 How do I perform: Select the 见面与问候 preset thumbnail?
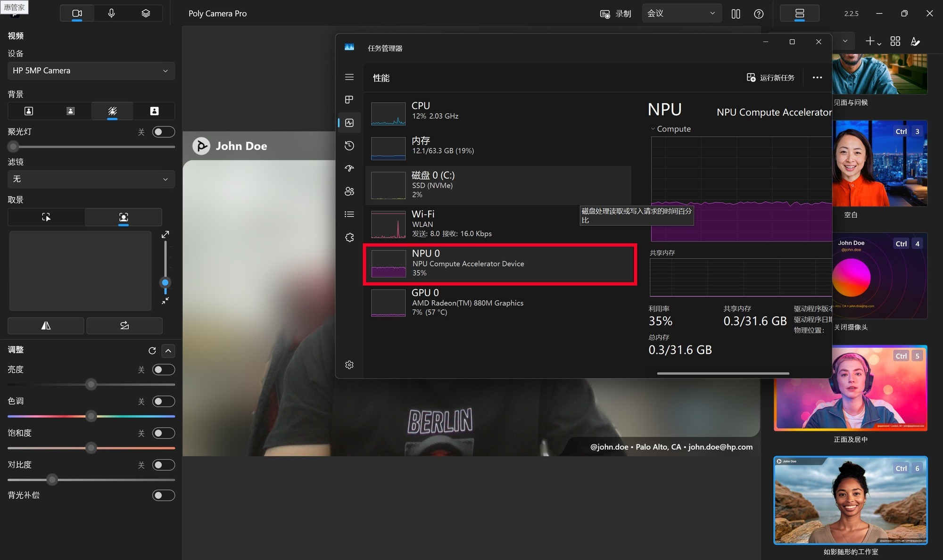coord(880,74)
